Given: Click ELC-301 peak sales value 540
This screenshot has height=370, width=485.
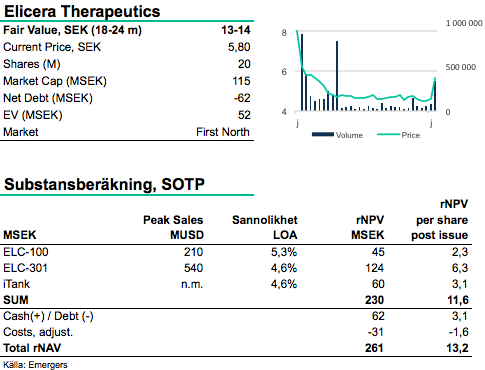Looking at the screenshot, I should [193, 268].
